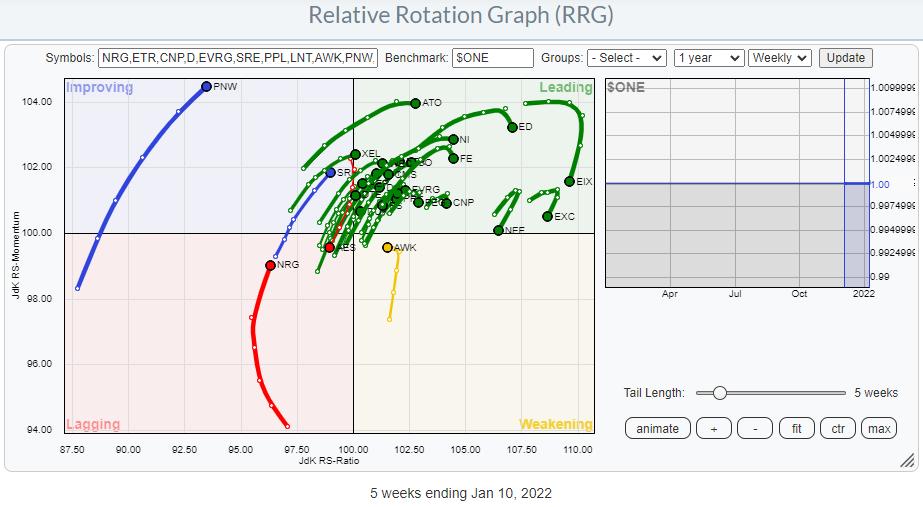Open the Groups select dropdown
Viewport: 923px width, 507px height.
coord(627,58)
